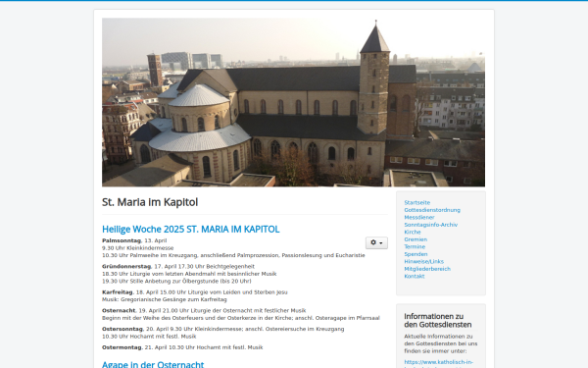Open the Gremien menu link
Screen dimensions: 588x368
416,239
